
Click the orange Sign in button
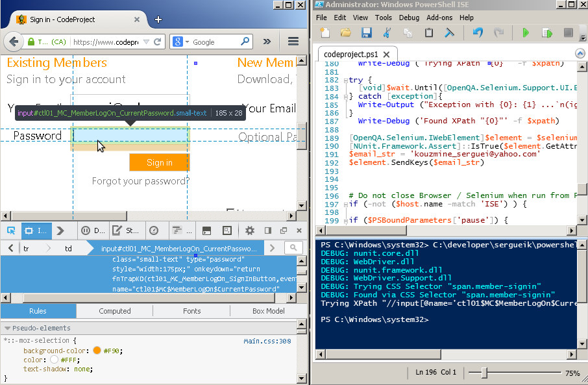160,162
